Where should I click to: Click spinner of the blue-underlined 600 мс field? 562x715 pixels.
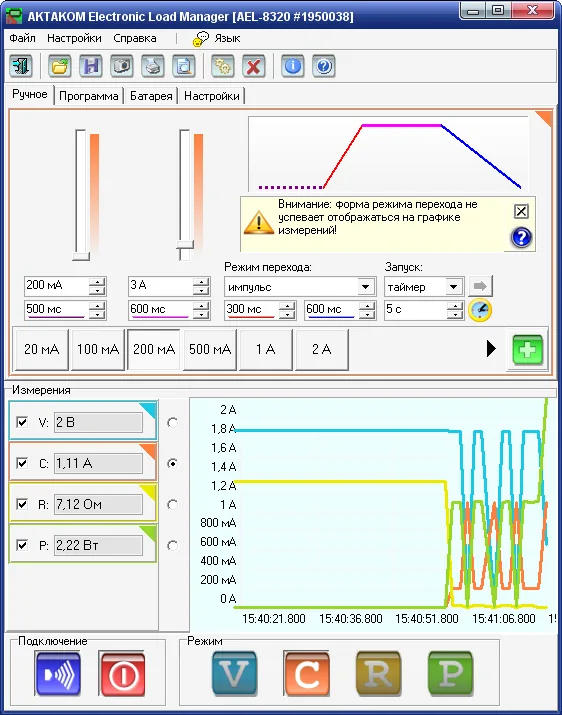367,310
